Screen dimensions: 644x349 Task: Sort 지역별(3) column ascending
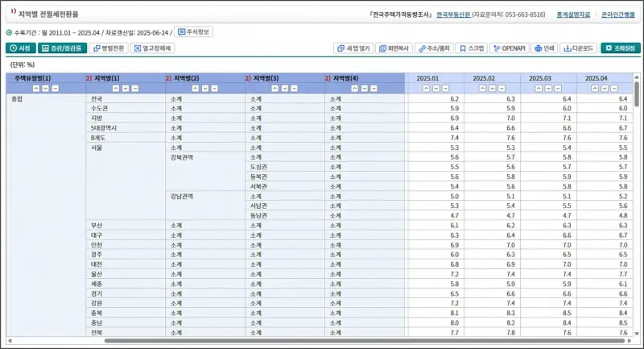pyautogui.click(x=275, y=89)
